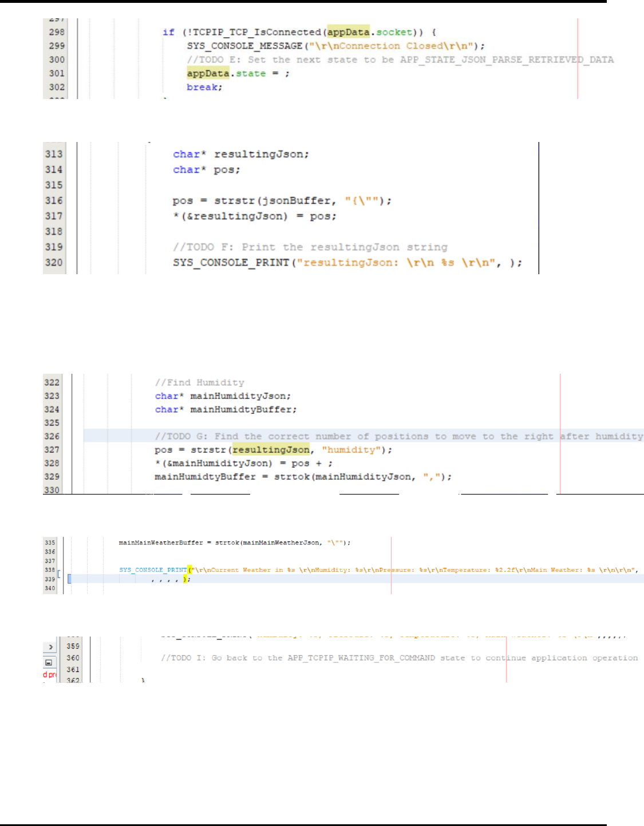
Task: Click the highlighted resultingJson on line 327
Action: point(271,450)
